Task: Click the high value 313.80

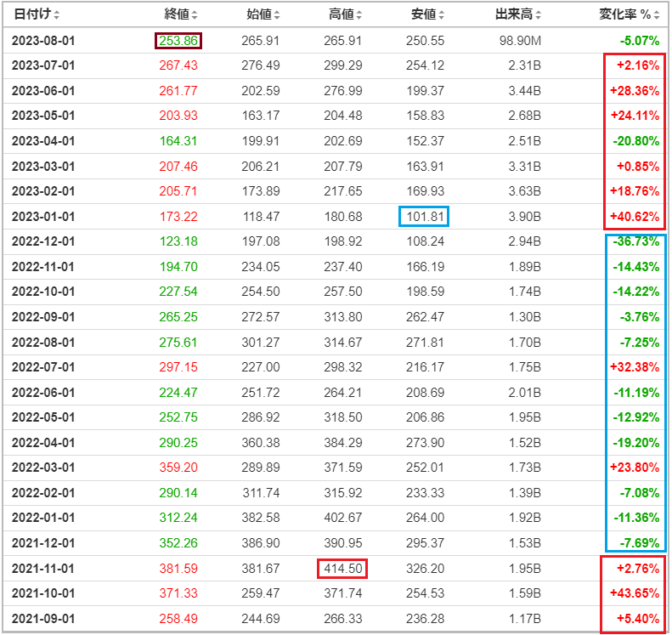Action: [343, 317]
